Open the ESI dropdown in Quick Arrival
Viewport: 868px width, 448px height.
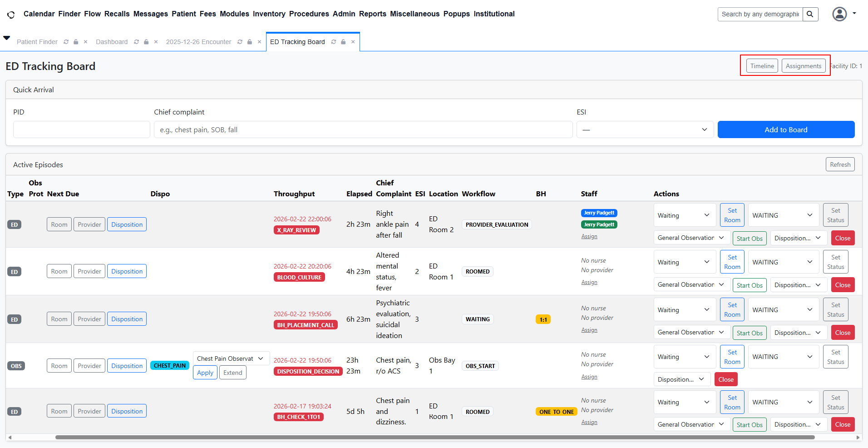pos(645,129)
